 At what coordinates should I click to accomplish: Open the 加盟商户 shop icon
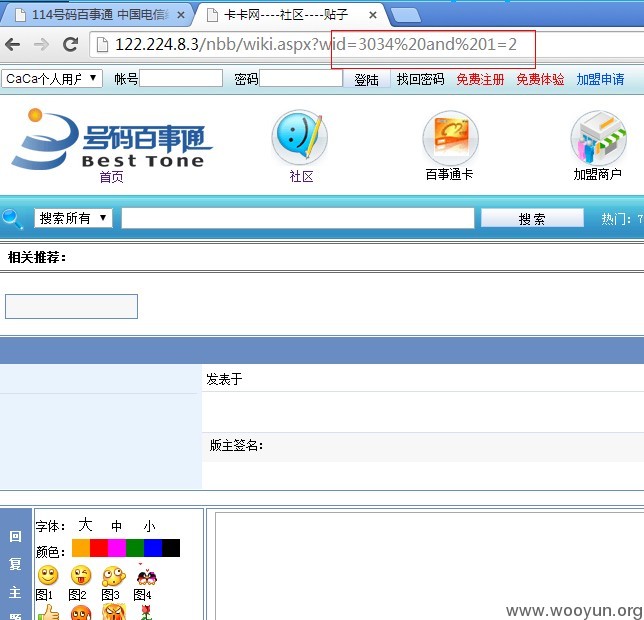click(x=598, y=138)
